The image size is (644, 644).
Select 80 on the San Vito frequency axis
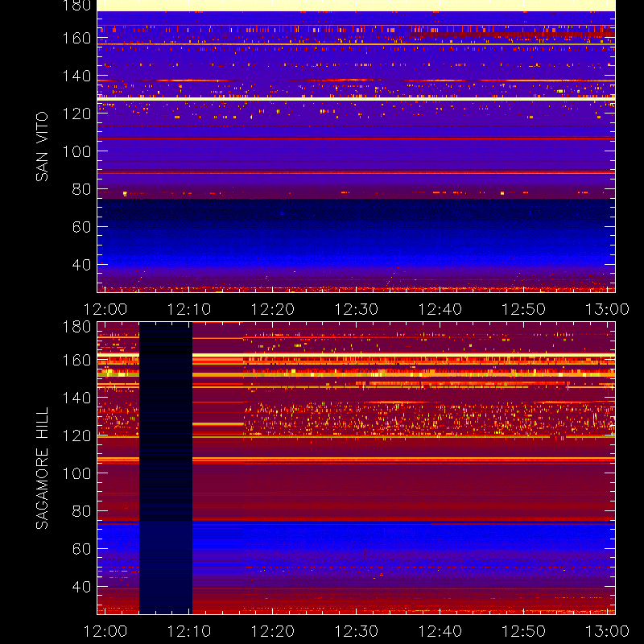pyautogui.click(x=81, y=189)
